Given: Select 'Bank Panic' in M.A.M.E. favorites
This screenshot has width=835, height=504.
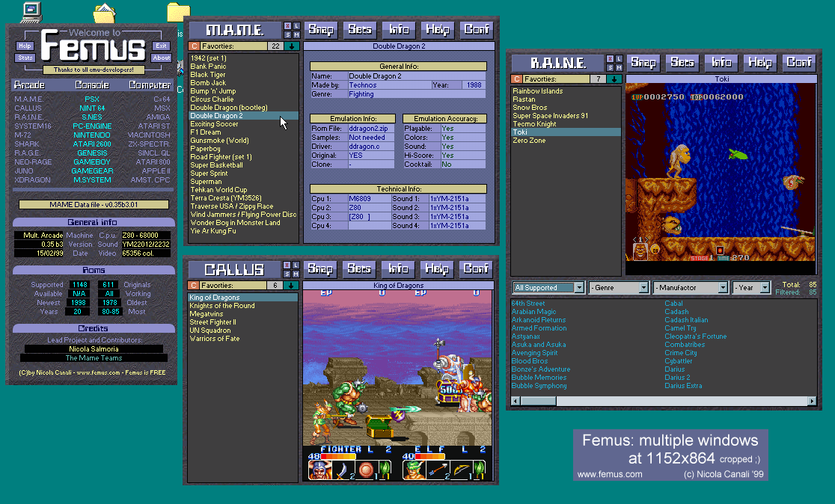Looking at the screenshot, I should [x=208, y=67].
